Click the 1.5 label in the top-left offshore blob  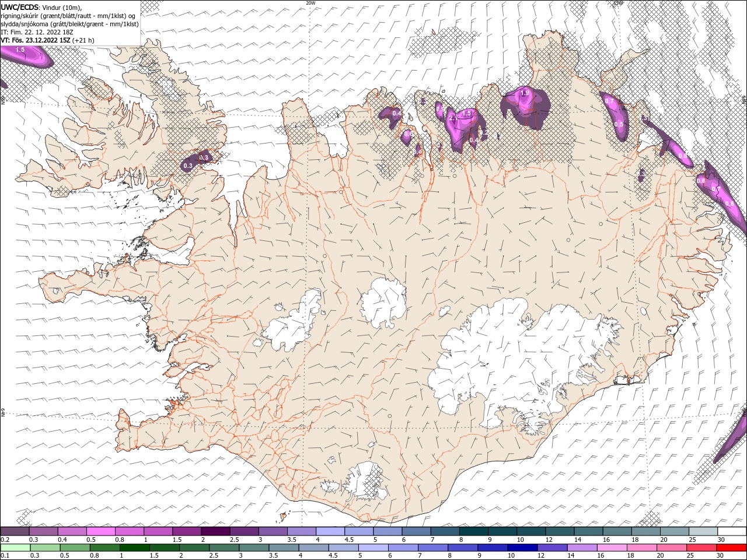20,50
